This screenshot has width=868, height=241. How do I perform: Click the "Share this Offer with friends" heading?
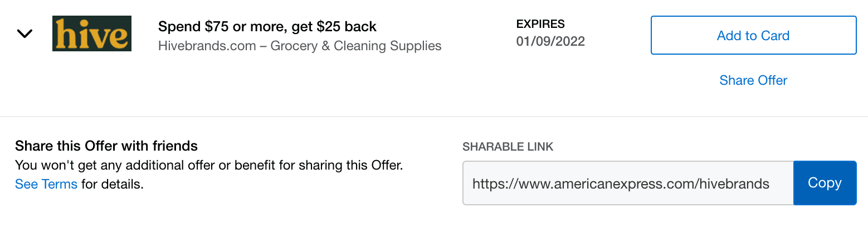tap(106, 146)
